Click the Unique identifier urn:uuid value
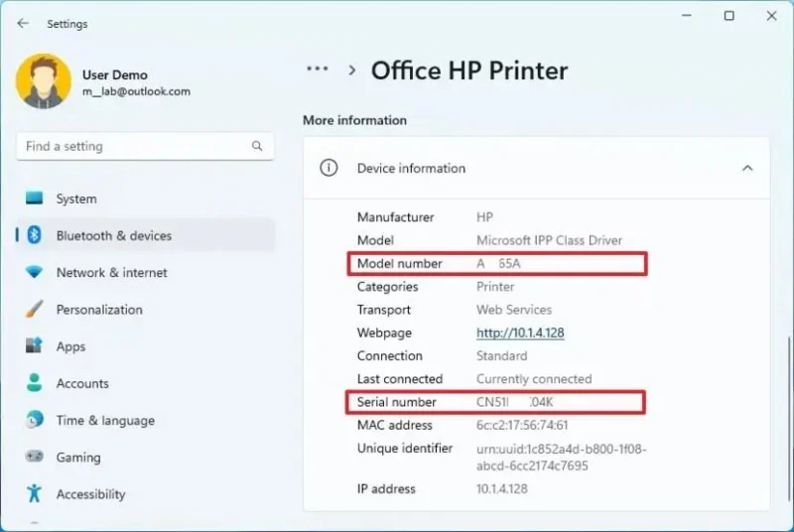This screenshot has width=794, height=532. (x=562, y=458)
